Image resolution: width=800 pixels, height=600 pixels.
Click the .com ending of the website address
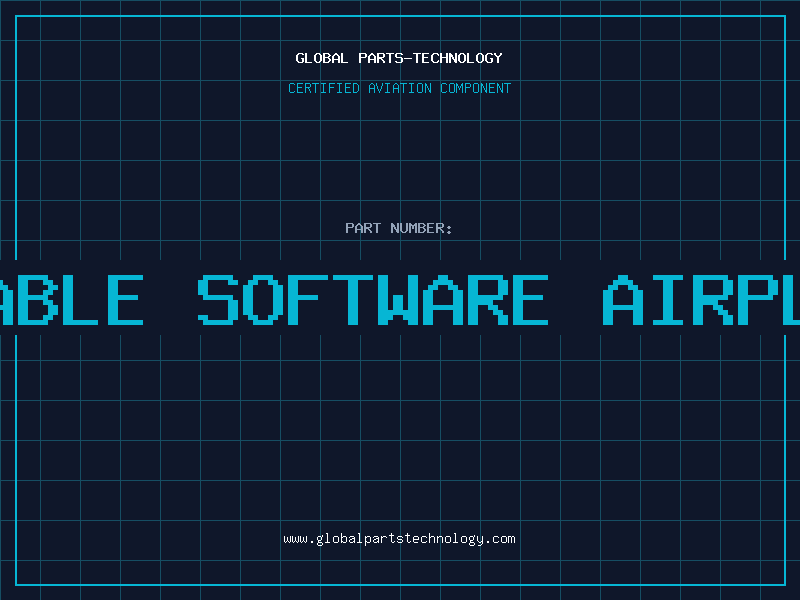tap(500, 539)
